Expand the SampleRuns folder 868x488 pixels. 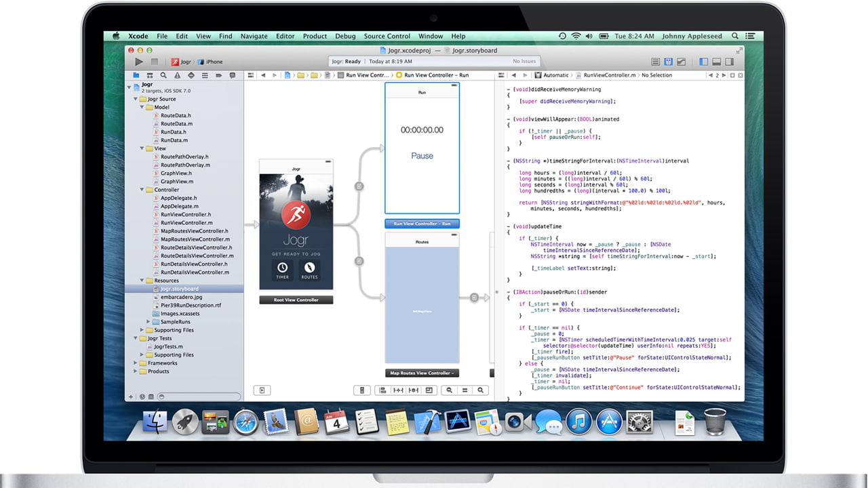(x=149, y=322)
